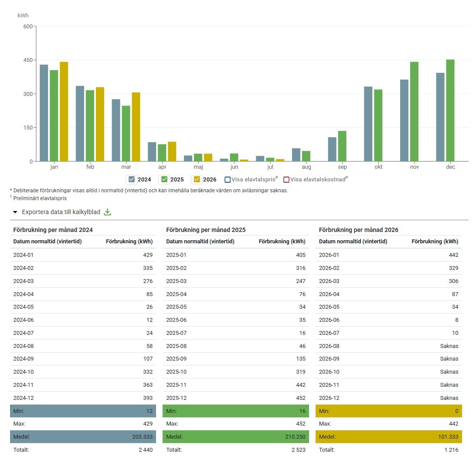Screen dimensions: 476x467
Task: Click the green download spreadsheet icon
Action: click(x=108, y=212)
